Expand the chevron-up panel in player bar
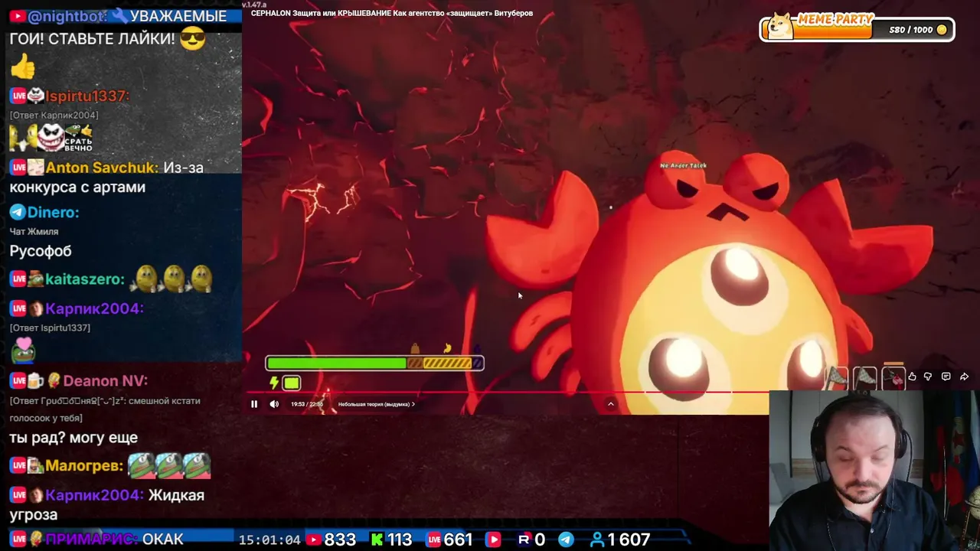The width and height of the screenshot is (980, 551). point(610,404)
